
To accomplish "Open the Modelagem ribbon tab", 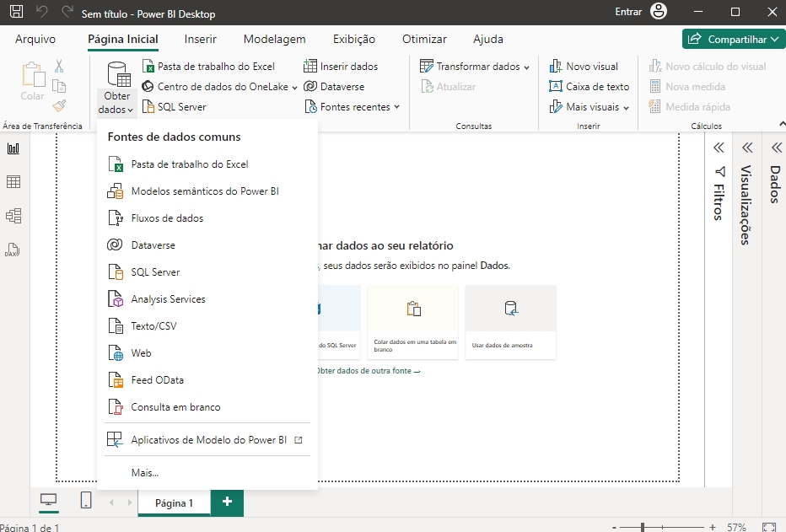I will [x=274, y=39].
